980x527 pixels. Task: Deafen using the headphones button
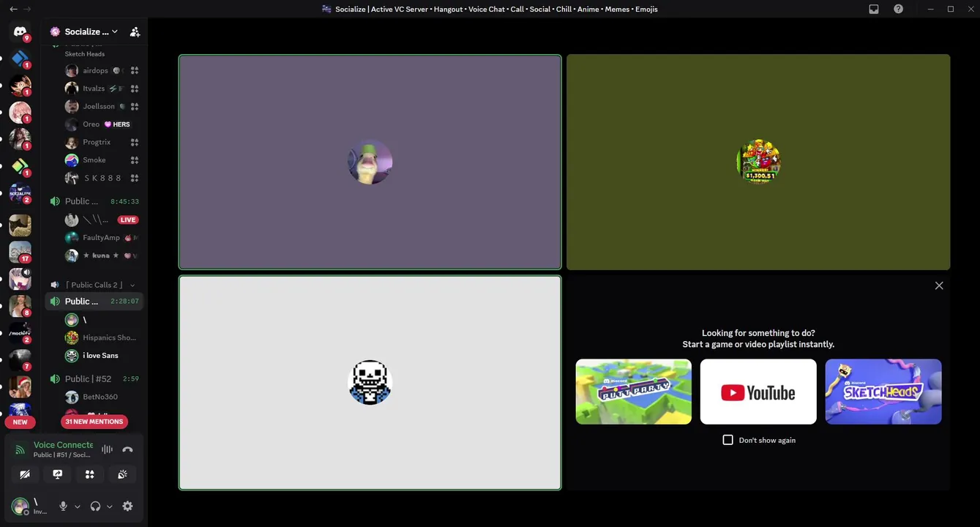coord(95,507)
